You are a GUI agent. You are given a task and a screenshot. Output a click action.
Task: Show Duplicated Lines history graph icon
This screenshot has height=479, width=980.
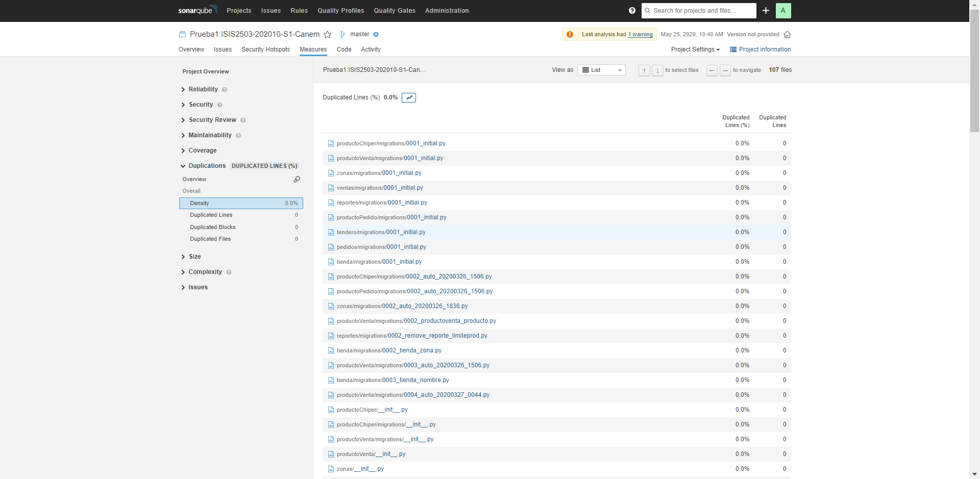pyautogui.click(x=409, y=97)
